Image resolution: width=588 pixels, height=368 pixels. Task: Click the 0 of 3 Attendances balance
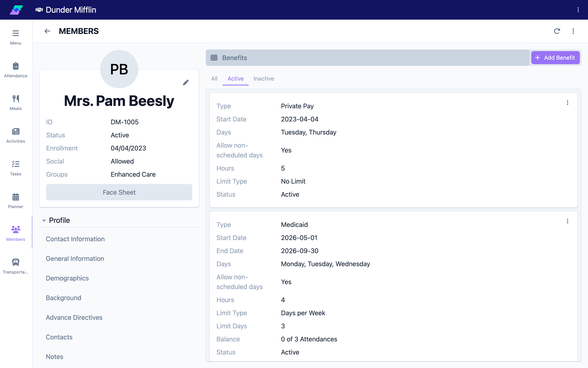point(309,339)
